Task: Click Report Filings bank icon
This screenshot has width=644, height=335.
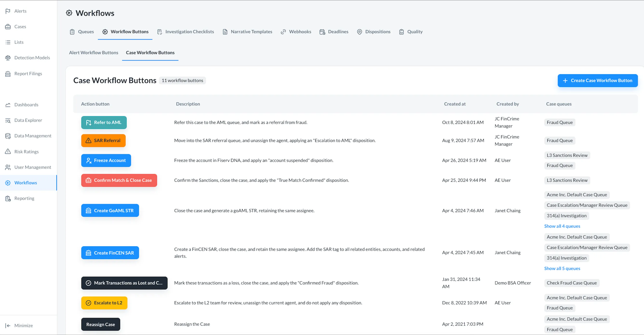Action: click(8, 74)
